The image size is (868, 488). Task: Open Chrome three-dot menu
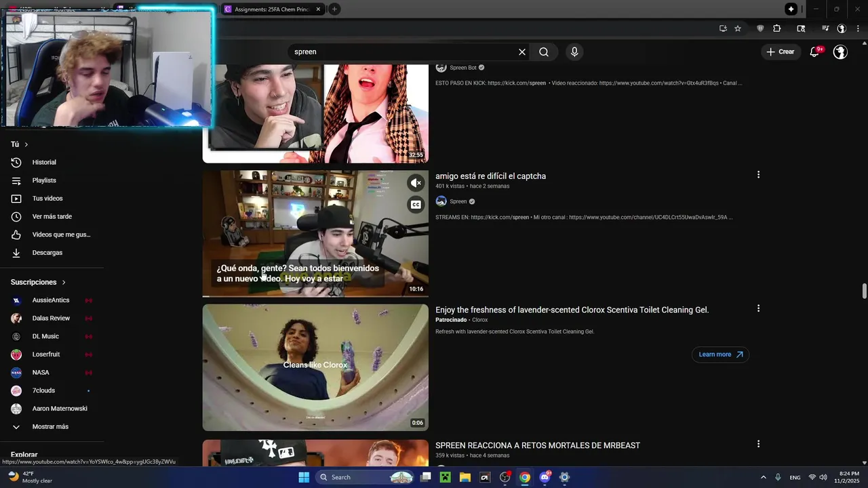point(859,28)
